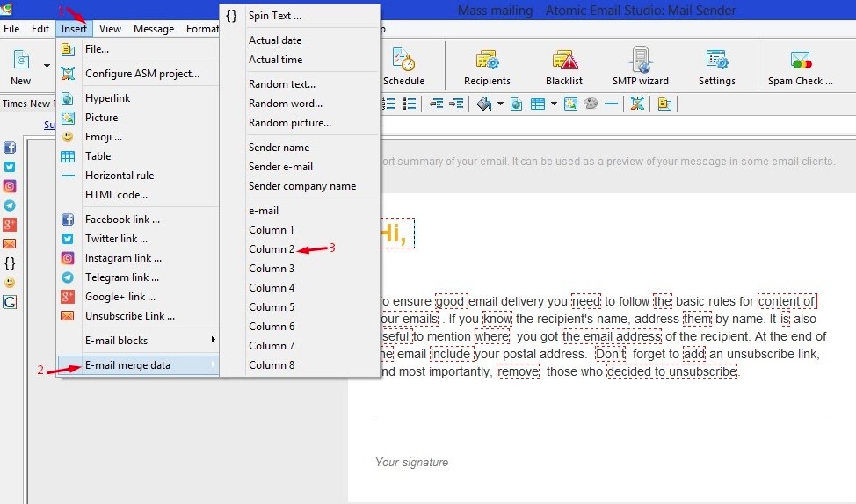Create a New message

click(x=21, y=67)
